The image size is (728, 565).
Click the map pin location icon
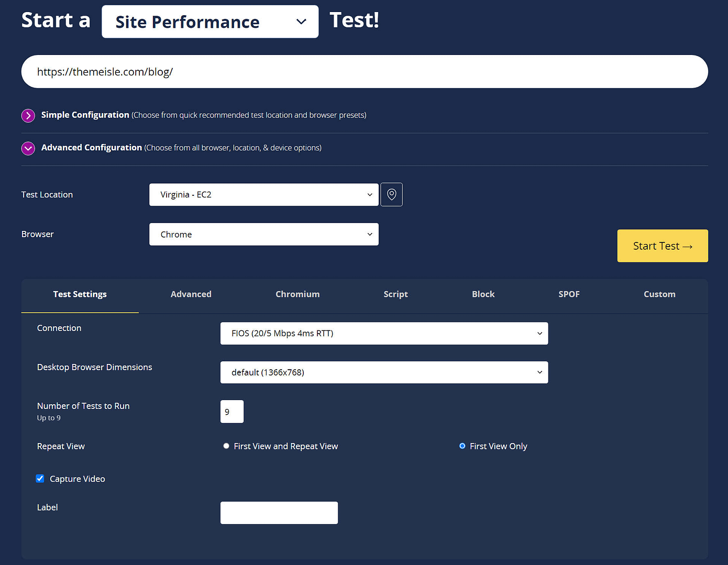point(391,194)
